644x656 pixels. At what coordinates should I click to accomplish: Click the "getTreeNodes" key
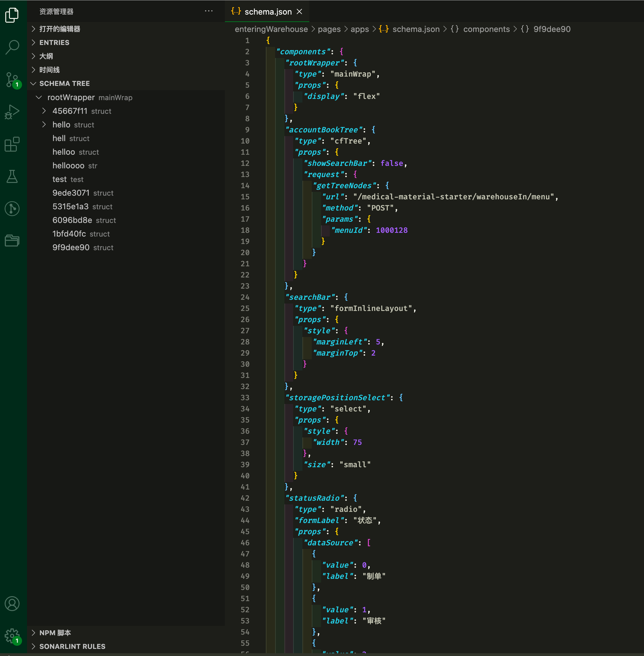[344, 185]
